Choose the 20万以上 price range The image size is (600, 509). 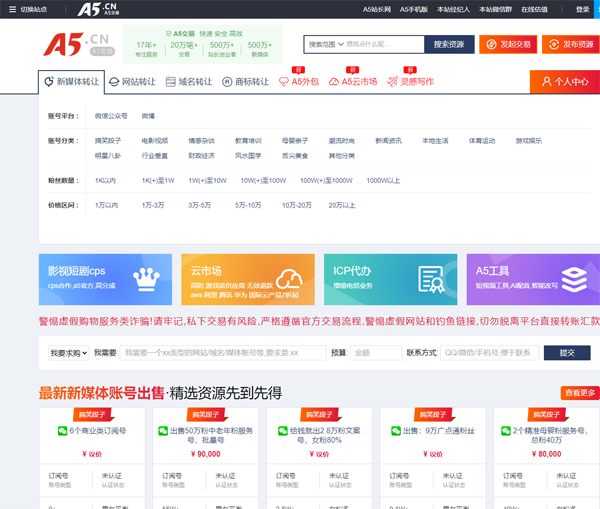pos(342,206)
